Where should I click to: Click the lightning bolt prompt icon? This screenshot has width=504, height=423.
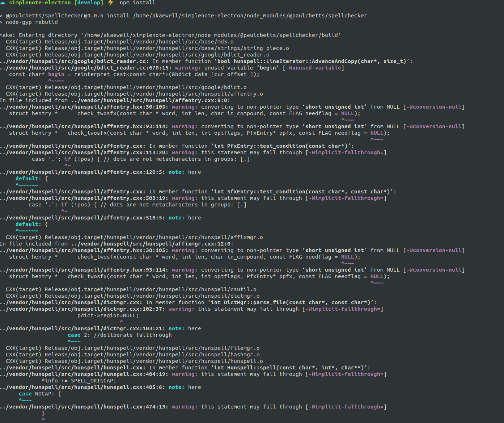(110, 3)
